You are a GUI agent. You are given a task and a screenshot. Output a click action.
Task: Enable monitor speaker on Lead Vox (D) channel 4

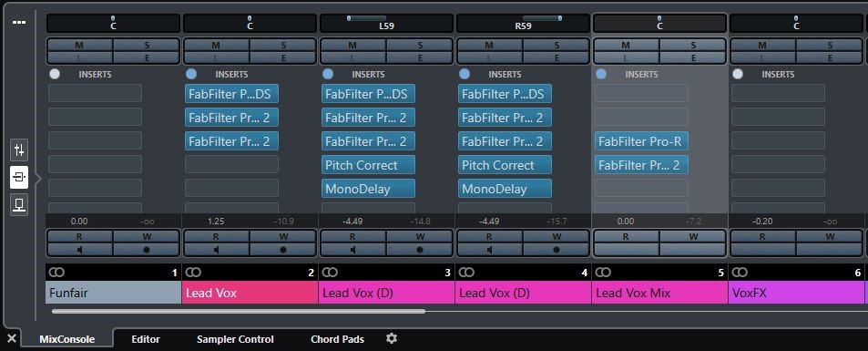490,250
